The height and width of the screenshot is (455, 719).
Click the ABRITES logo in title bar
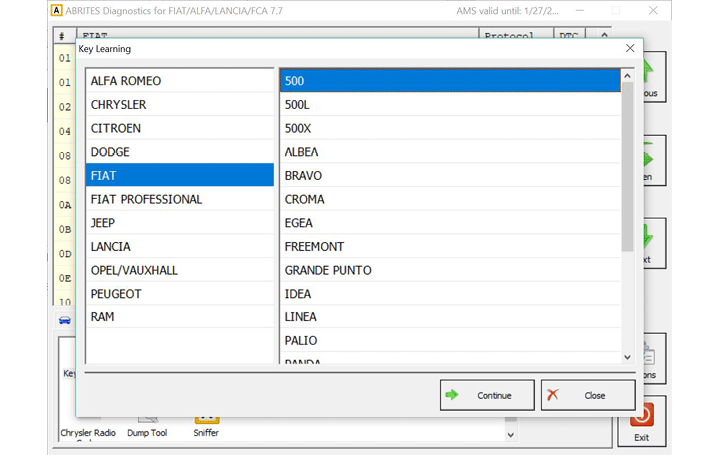[x=57, y=10]
